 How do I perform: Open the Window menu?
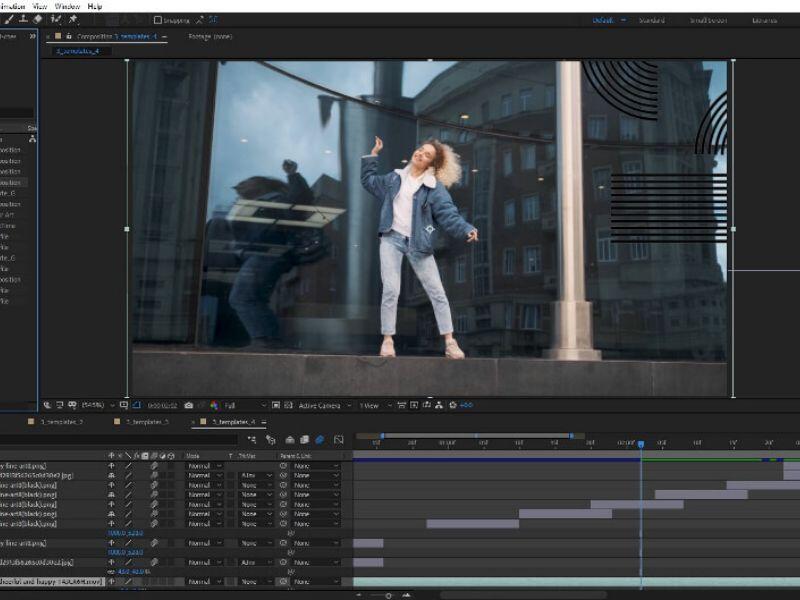(x=68, y=6)
